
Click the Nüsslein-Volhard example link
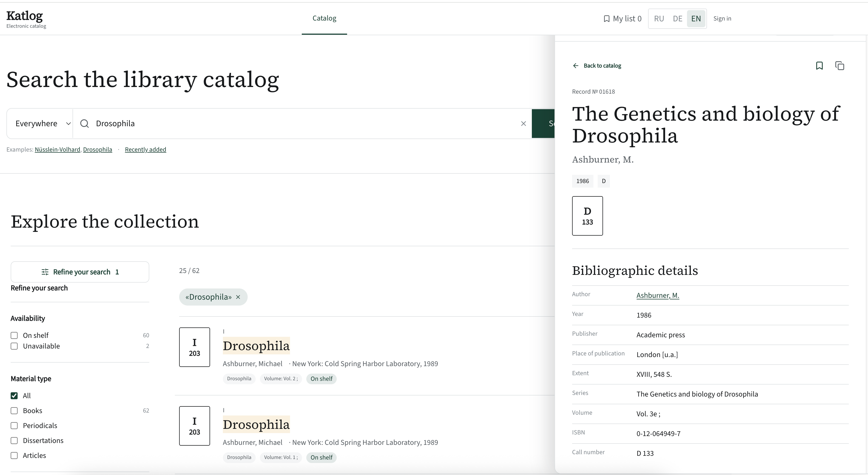[x=57, y=149]
